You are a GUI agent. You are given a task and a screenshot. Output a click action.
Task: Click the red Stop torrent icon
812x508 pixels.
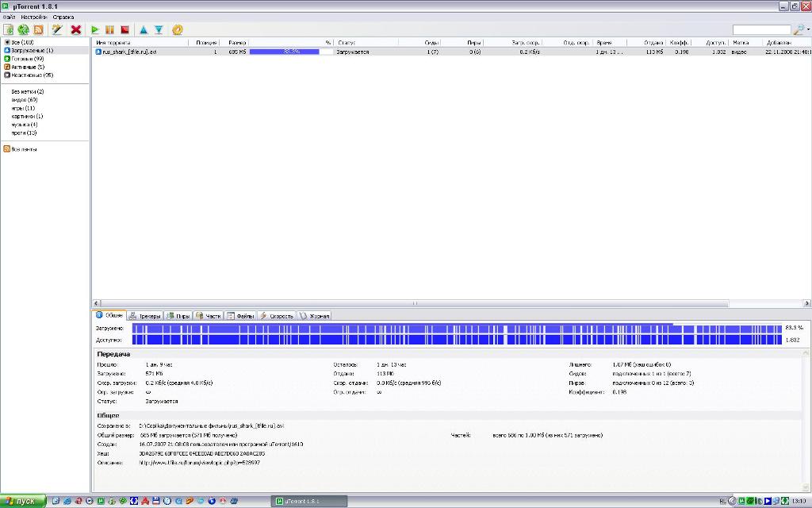tap(124, 29)
